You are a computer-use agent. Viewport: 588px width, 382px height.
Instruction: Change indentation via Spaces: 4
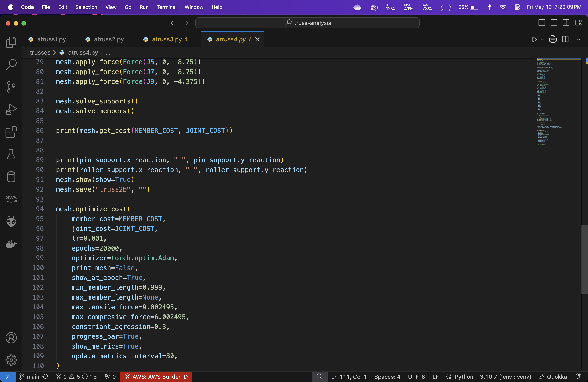pos(387,377)
